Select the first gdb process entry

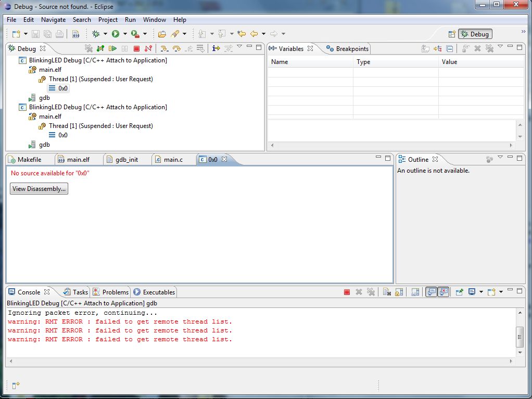[44, 98]
